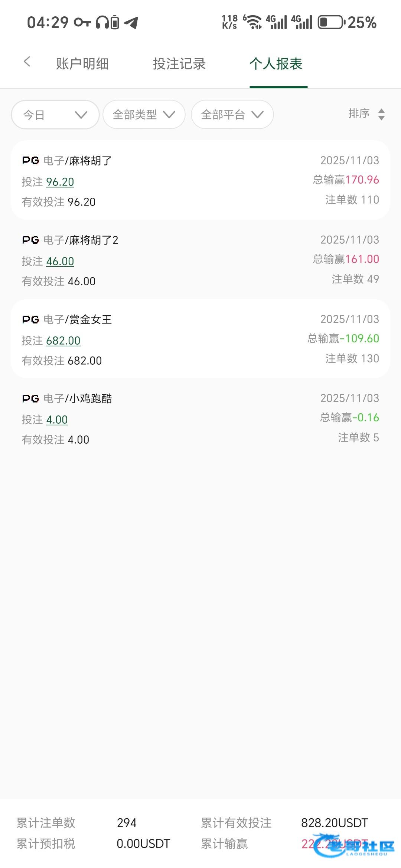The image size is (401, 868).
Task: Tap PG logo on 麻将胡了 entry
Action: 30,161
